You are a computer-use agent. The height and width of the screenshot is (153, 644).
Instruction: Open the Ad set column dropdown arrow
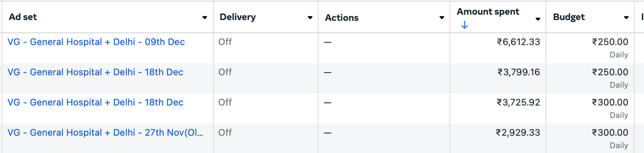coord(204,18)
